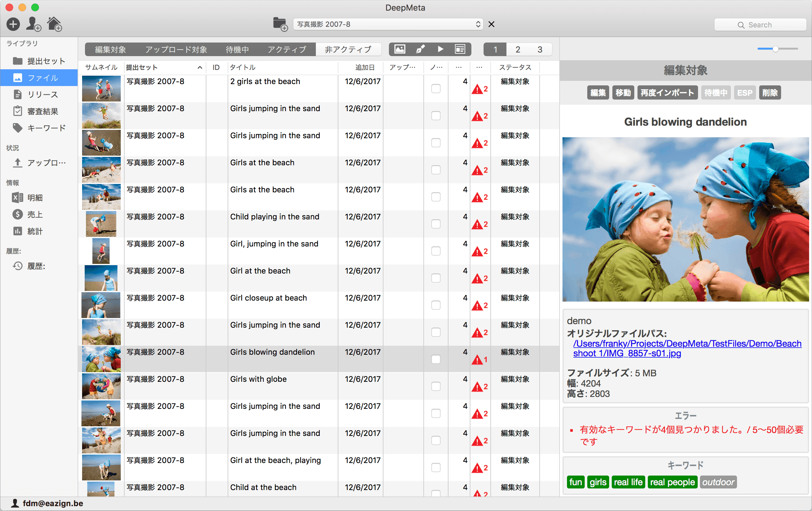This screenshot has height=511, width=812.
Task: Click the fdm@eazign.be account status entry
Action: click(47, 503)
